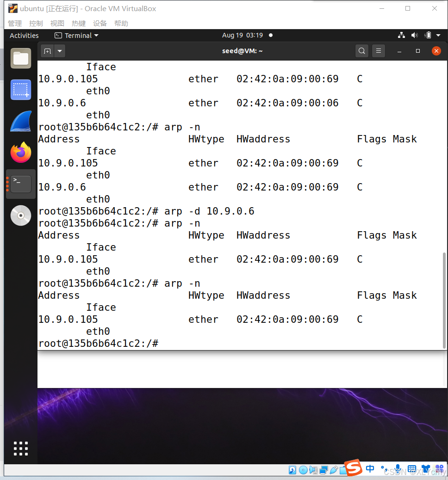The image size is (448, 480).
Task: Open the Files app in the dock
Action: coord(21,58)
